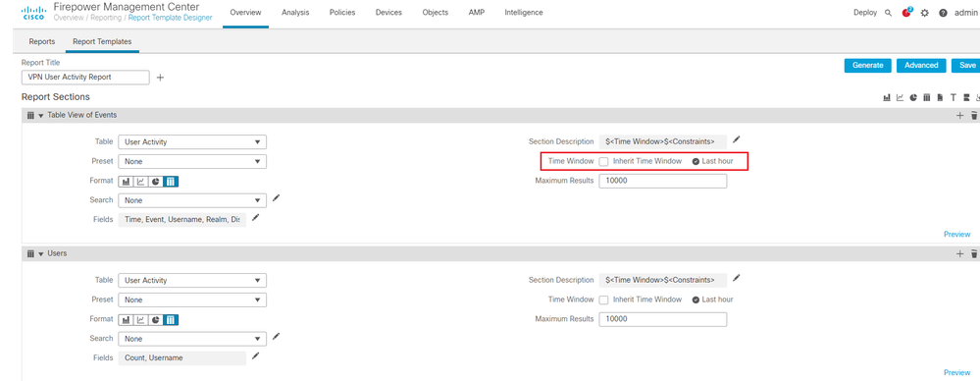
Task: Open the Intelligence menu
Action: click(x=524, y=13)
